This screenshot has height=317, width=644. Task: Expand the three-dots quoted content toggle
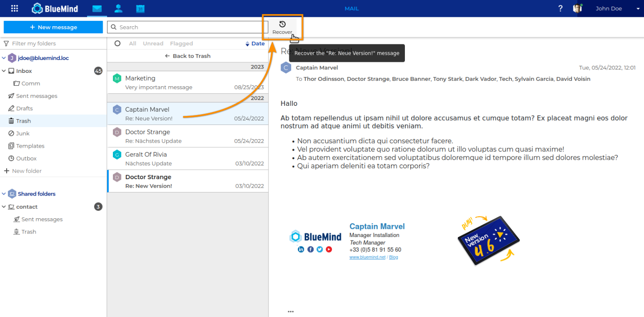click(291, 312)
